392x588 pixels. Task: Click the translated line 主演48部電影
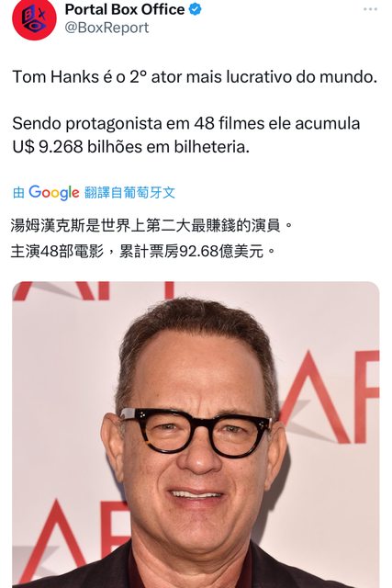(57, 251)
